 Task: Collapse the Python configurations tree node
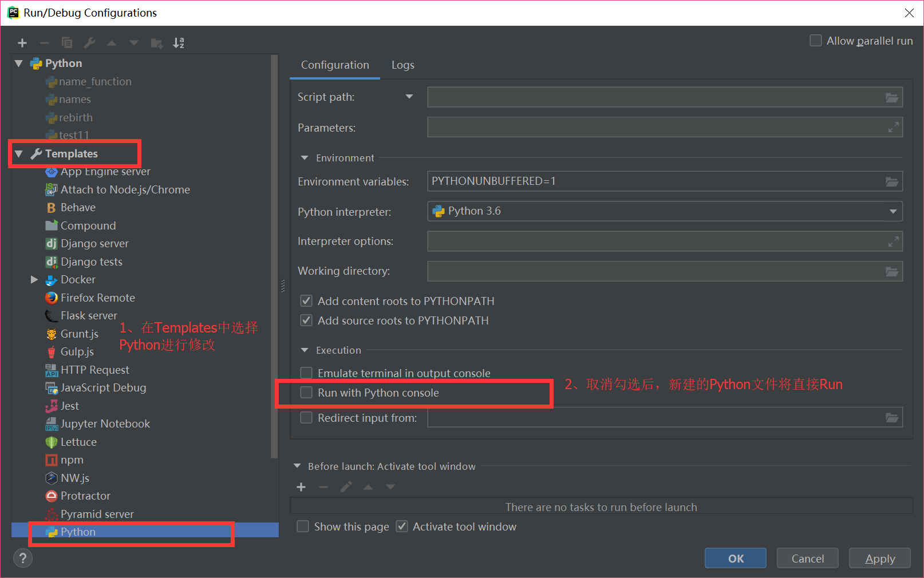[19, 64]
